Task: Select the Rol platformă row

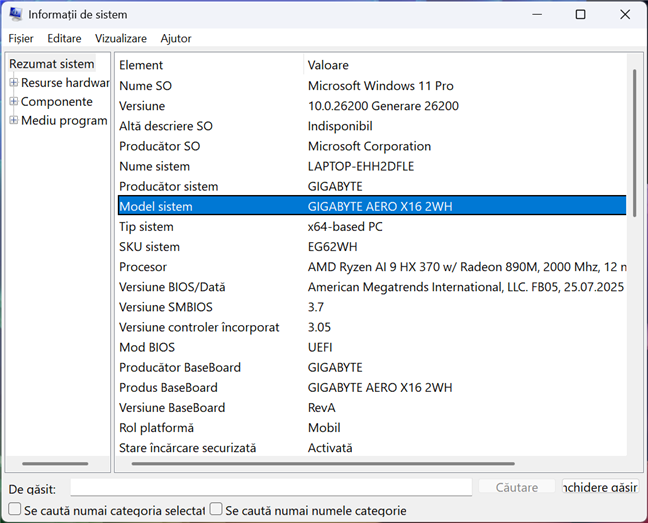Action: click(x=372, y=428)
